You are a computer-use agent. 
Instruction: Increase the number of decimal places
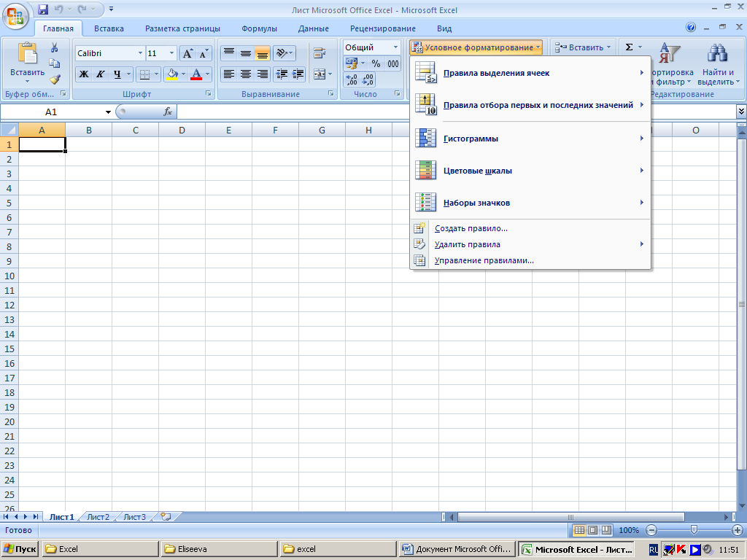click(x=352, y=79)
